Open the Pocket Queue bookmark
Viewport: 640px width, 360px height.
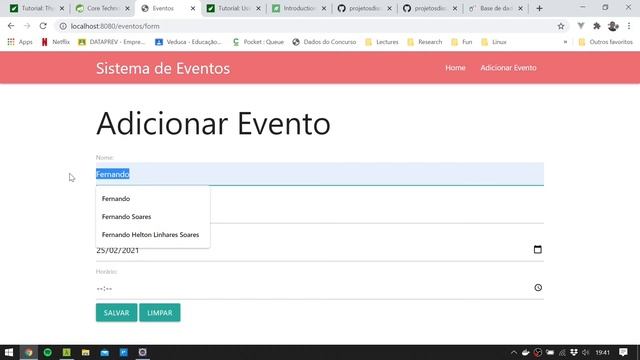(x=258, y=42)
